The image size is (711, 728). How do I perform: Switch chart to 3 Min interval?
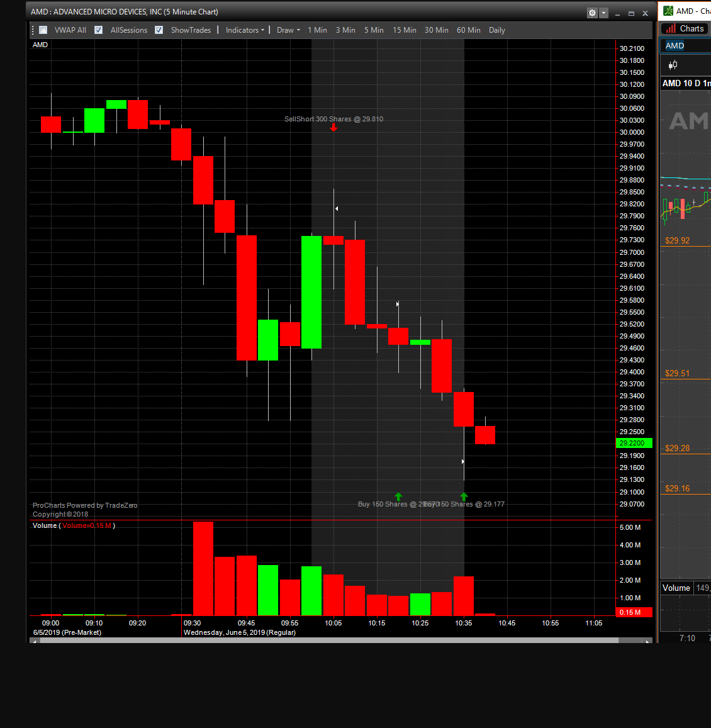point(345,30)
